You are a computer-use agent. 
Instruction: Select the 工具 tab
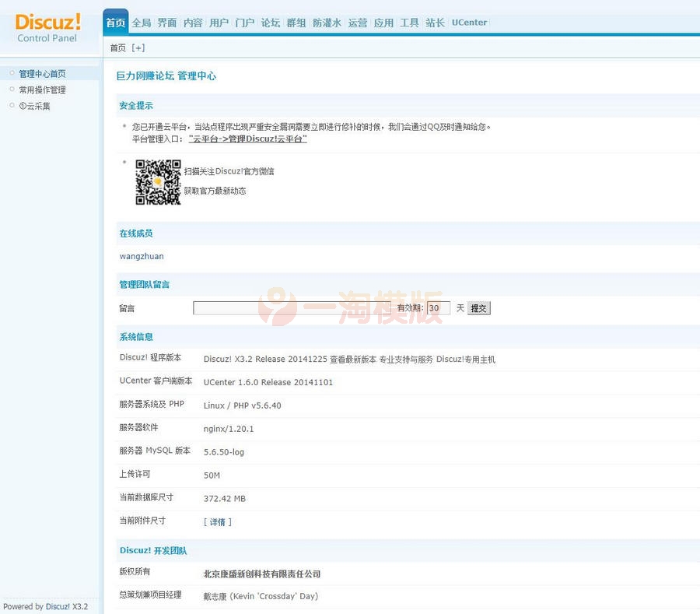point(409,23)
